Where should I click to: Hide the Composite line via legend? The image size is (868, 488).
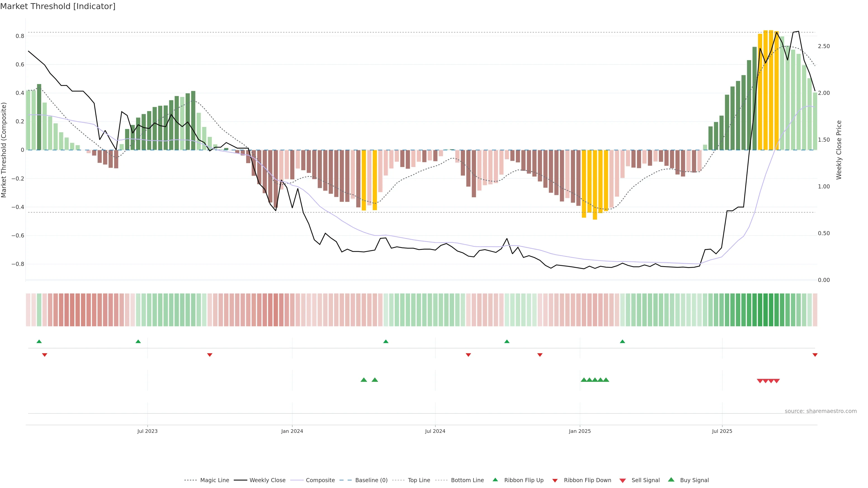point(320,480)
